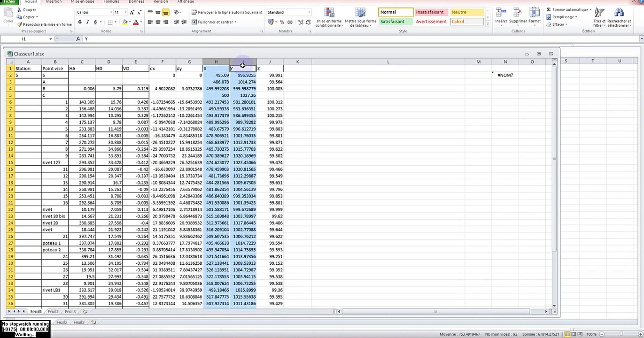Image resolution: width=644 pixels, height=338 pixels.
Task: Toggle italic (I) formatting
Action: point(87,22)
